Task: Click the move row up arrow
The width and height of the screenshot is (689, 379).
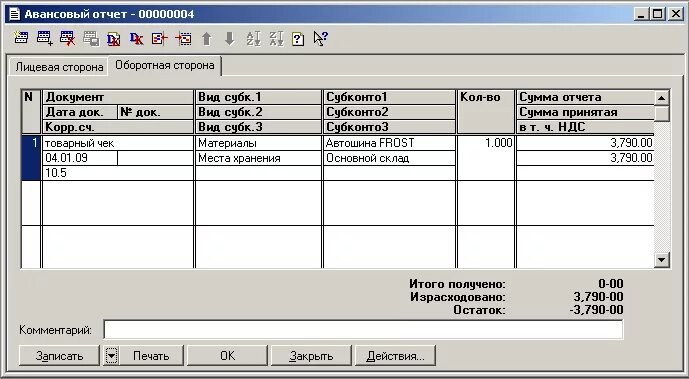Action: [207, 39]
